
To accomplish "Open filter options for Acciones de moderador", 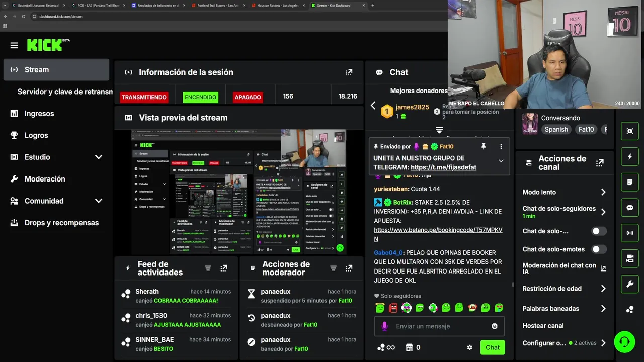I will pyautogui.click(x=333, y=268).
